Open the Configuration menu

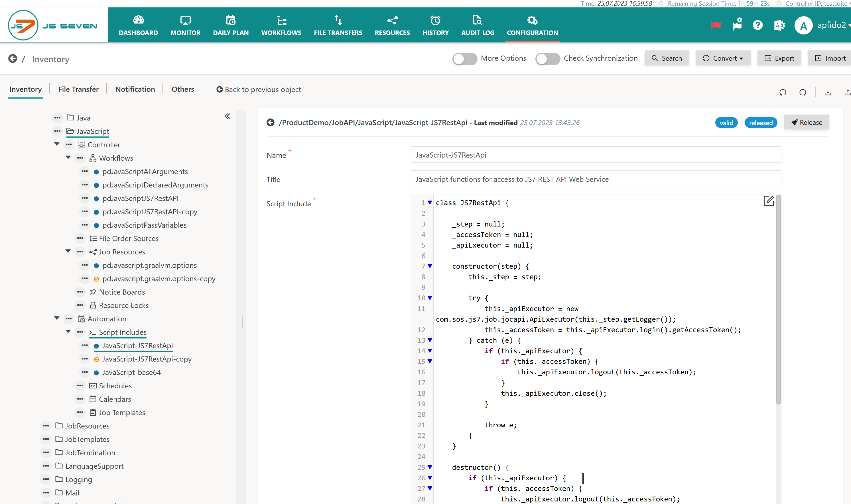532,25
